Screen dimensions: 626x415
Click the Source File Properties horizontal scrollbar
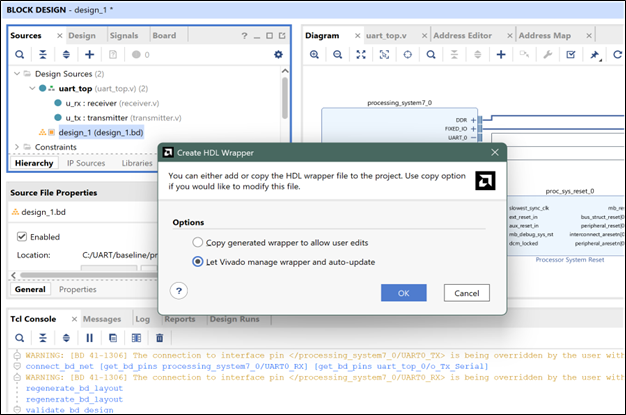[90, 275]
